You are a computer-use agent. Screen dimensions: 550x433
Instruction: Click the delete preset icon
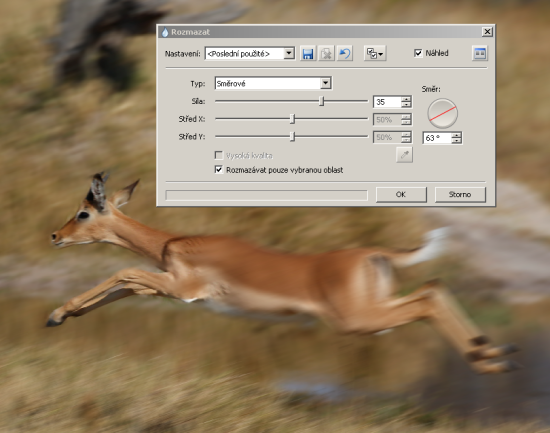pyautogui.click(x=326, y=54)
